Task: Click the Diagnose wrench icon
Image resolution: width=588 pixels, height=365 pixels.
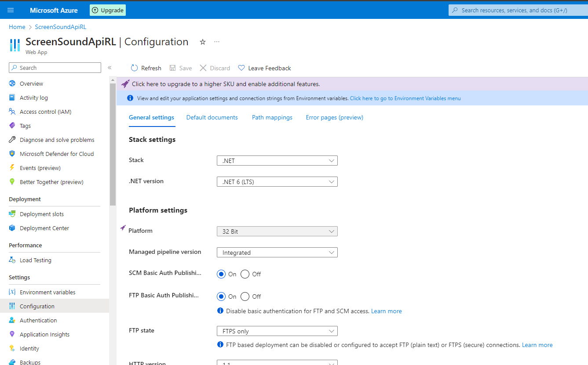Action: pyautogui.click(x=12, y=140)
